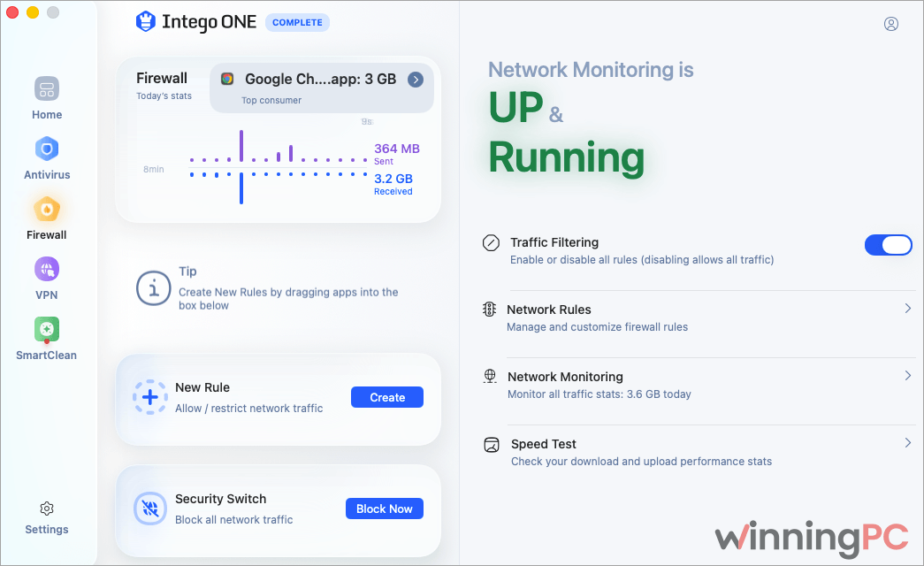
Task: Close the window with red button
Action: [x=12, y=12]
